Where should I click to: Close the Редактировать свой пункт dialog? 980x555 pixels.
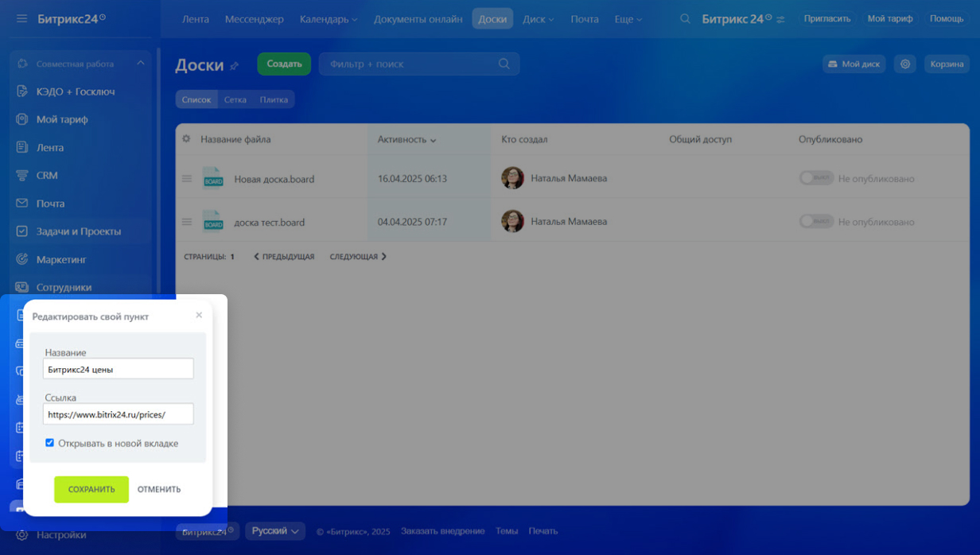tap(199, 315)
